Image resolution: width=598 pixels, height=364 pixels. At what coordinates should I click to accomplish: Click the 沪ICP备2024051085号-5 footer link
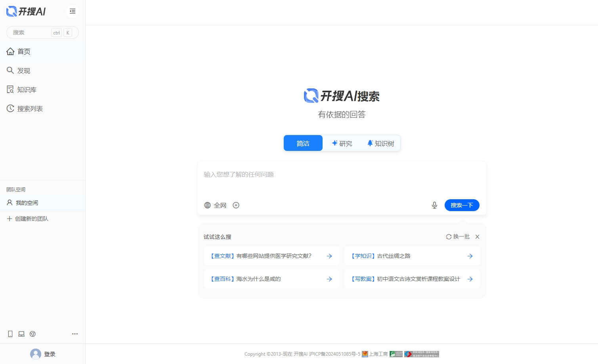click(x=335, y=354)
